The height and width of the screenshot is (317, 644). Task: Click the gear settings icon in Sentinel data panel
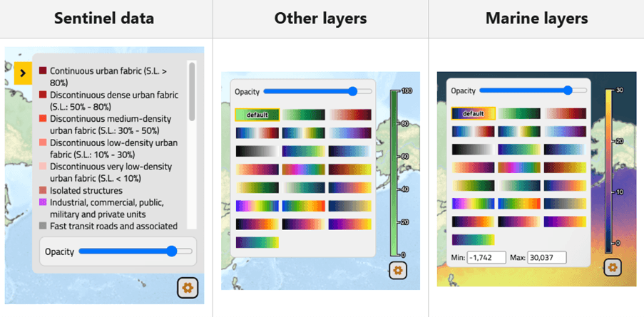[x=188, y=287]
